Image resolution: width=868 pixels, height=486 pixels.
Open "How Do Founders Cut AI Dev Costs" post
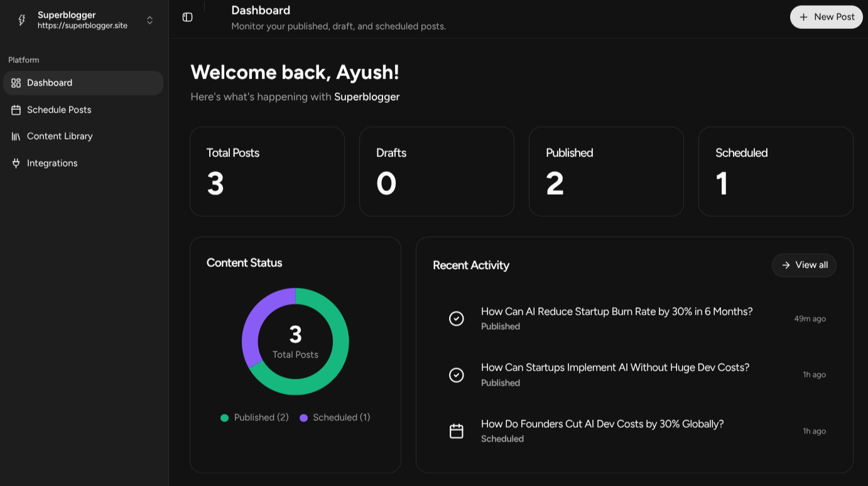pos(602,424)
